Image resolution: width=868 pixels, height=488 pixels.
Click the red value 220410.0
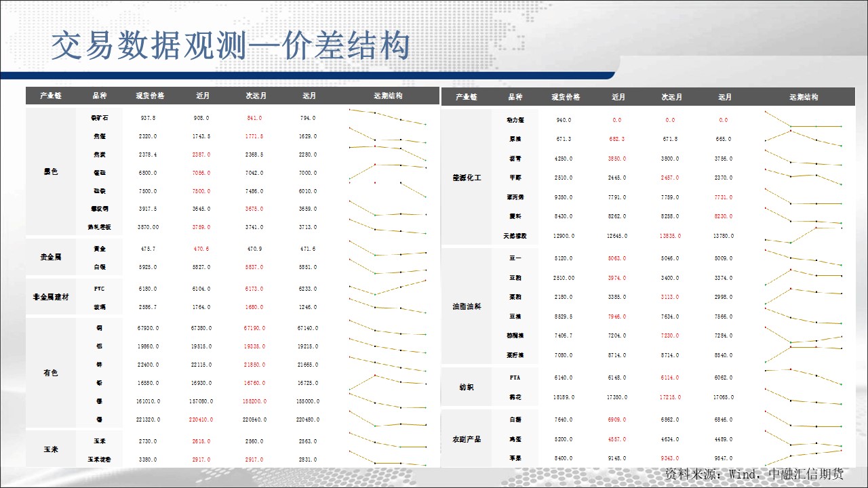[x=201, y=420]
